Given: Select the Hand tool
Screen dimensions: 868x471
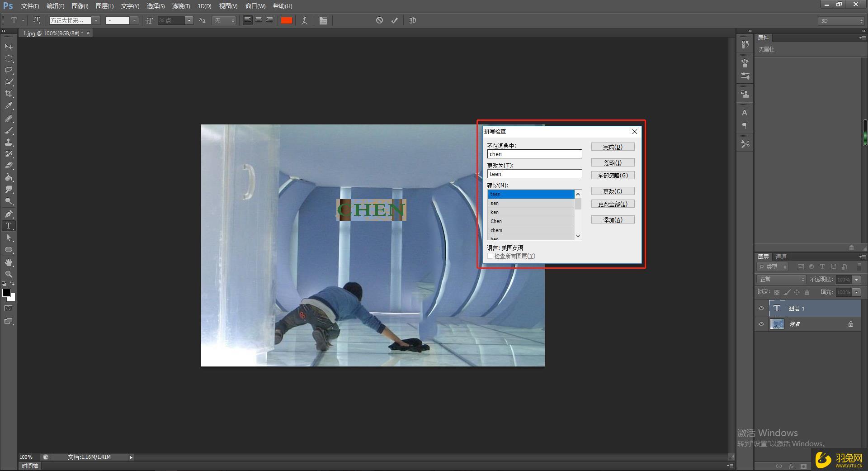Looking at the screenshot, I should pyautogui.click(x=9, y=262).
